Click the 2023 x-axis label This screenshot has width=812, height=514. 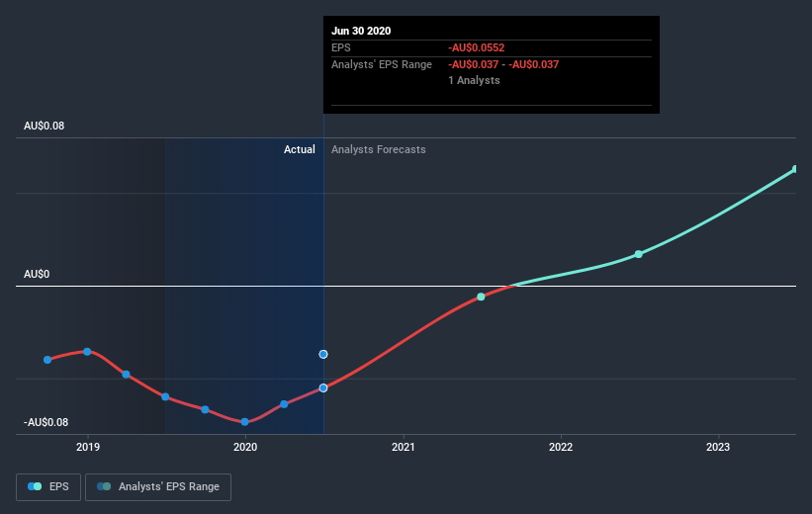(718, 447)
